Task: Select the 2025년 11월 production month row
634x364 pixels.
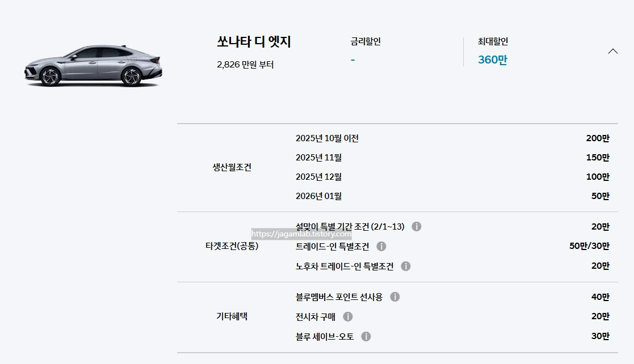Action: [x=319, y=157]
